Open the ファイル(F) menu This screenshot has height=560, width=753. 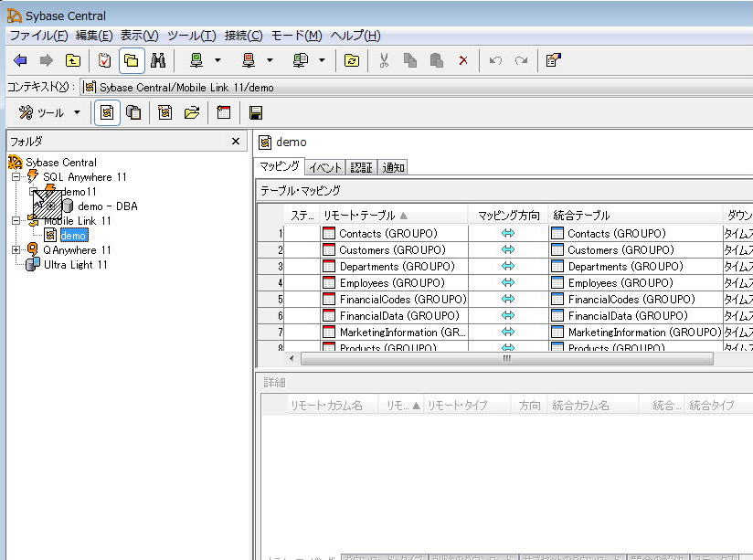pyautogui.click(x=38, y=36)
